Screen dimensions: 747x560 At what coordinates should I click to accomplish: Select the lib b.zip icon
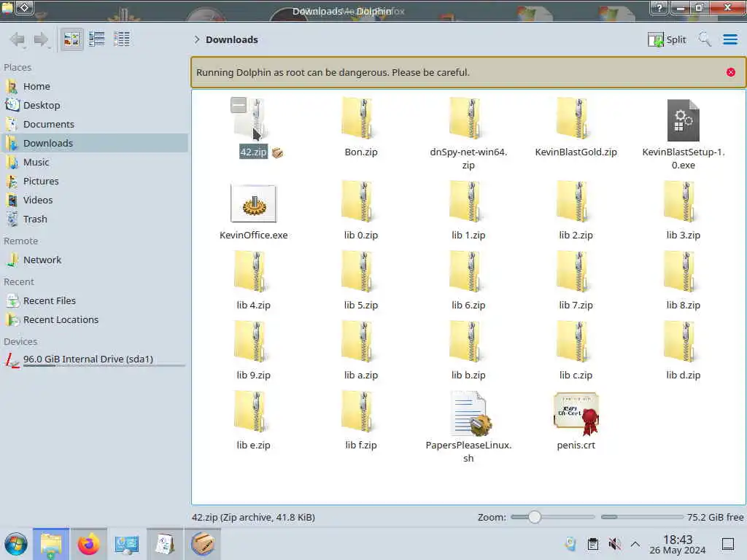point(468,342)
